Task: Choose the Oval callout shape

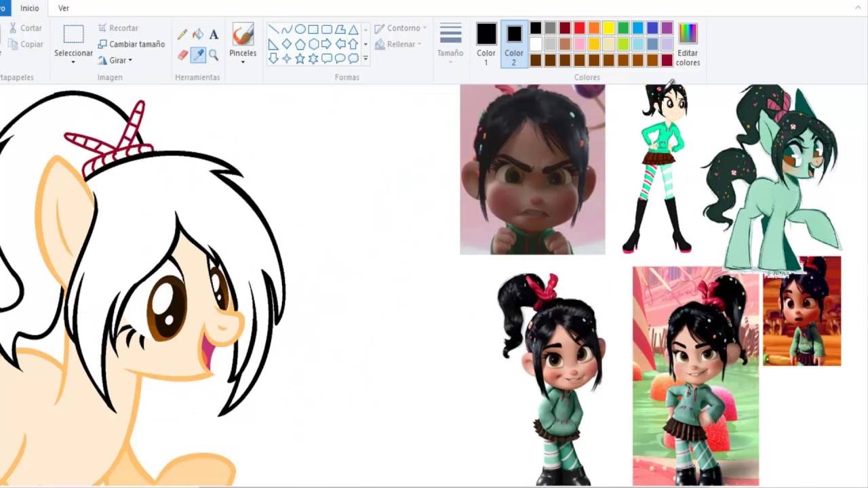Action: [340, 58]
